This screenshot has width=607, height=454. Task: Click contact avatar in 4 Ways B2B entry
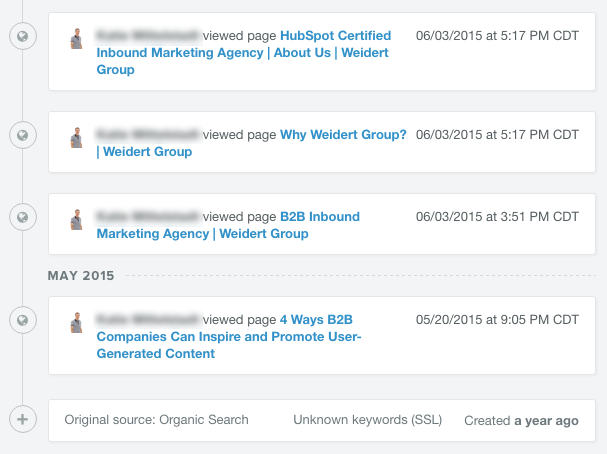(77, 322)
